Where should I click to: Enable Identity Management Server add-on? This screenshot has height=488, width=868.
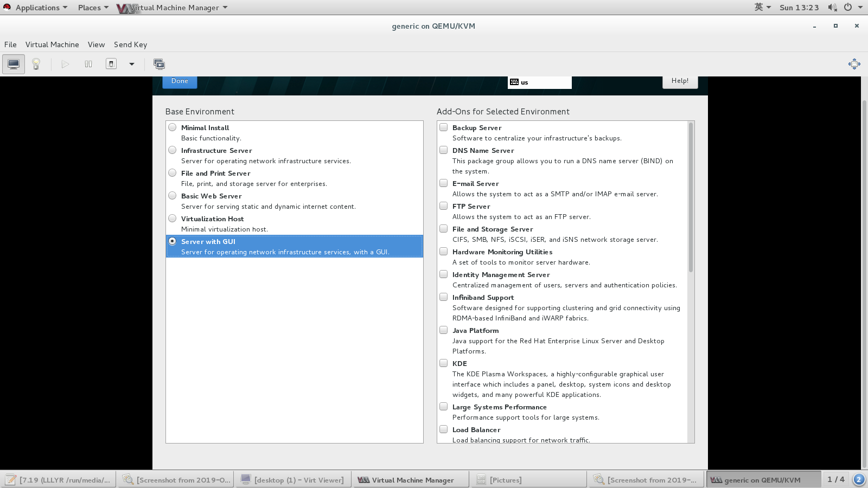tap(443, 274)
